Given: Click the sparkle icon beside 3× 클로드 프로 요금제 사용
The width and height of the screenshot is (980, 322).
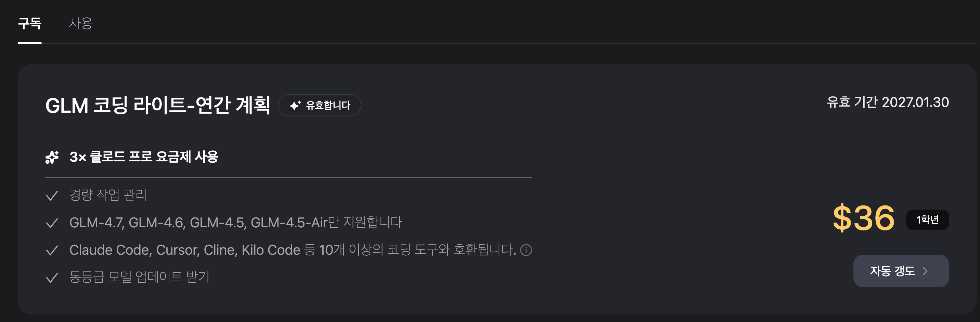Looking at the screenshot, I should click(52, 157).
